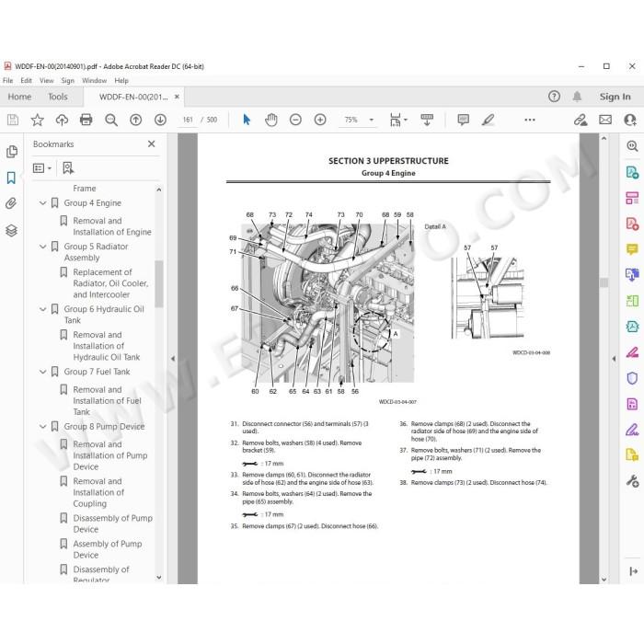Activate the selection arrow tool
This screenshot has width=644, height=644.
[247, 120]
